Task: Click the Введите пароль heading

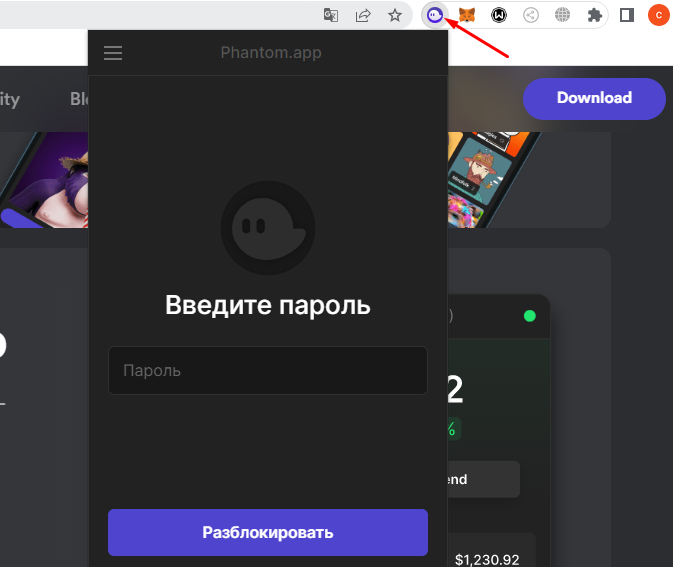Action: (x=268, y=305)
